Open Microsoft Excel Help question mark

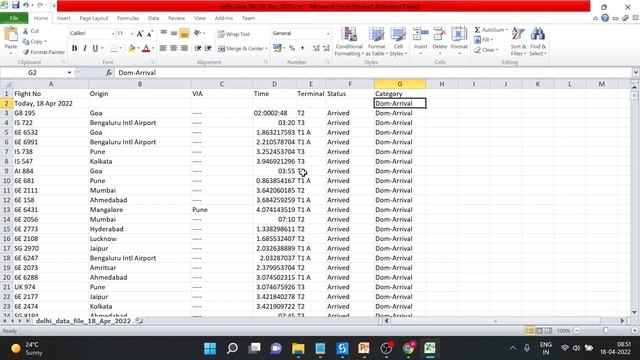[x=605, y=18]
